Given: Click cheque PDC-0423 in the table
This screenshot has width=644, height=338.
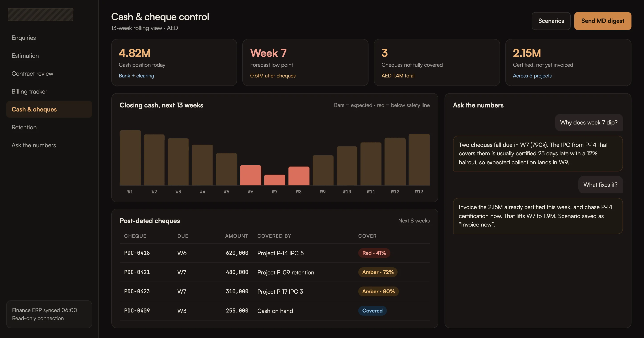Looking at the screenshot, I should coord(137,291).
